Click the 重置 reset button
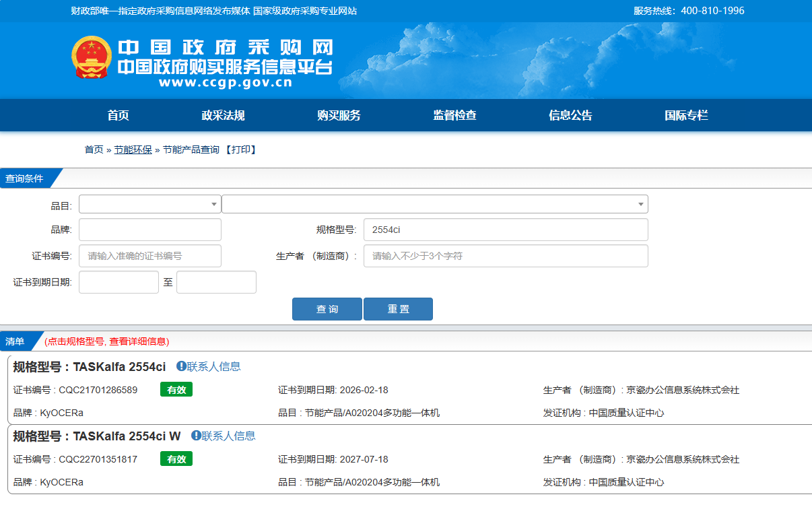The width and height of the screenshot is (812, 507). tap(398, 309)
